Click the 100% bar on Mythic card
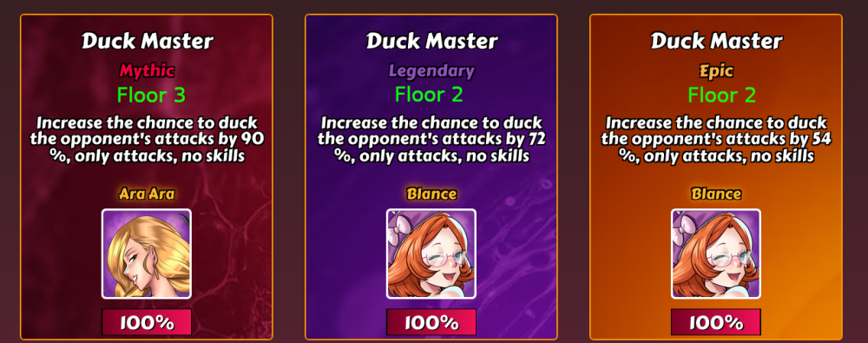 (x=147, y=322)
